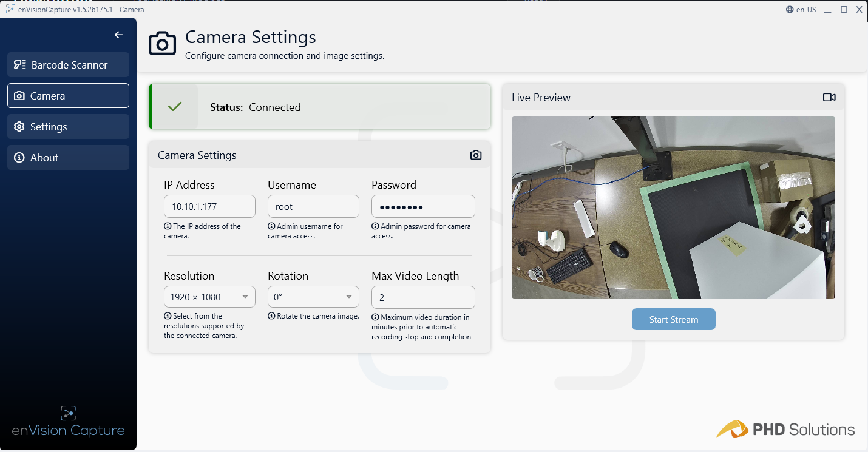The image size is (868, 452).
Task: Click the 'Status: Connected' text
Action: (256, 107)
